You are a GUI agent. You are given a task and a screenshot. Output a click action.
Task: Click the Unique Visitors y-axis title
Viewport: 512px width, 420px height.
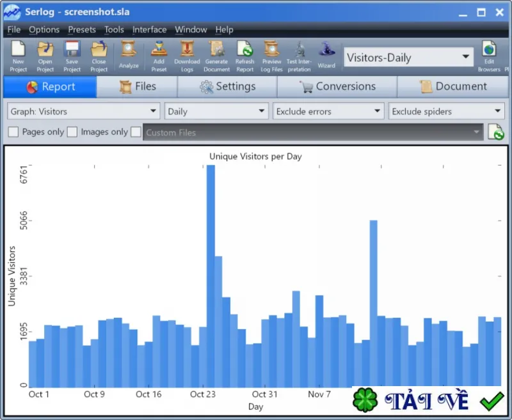[x=12, y=276]
